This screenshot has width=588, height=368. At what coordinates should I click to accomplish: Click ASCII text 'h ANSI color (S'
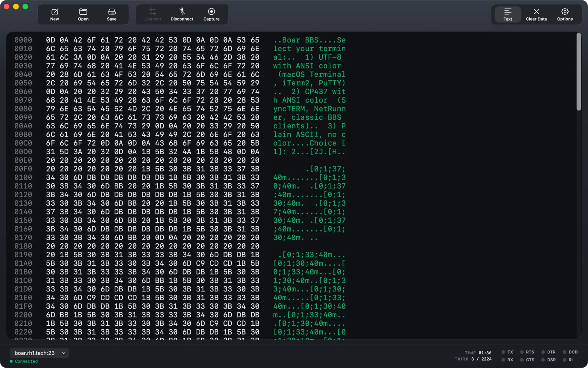tap(309, 100)
